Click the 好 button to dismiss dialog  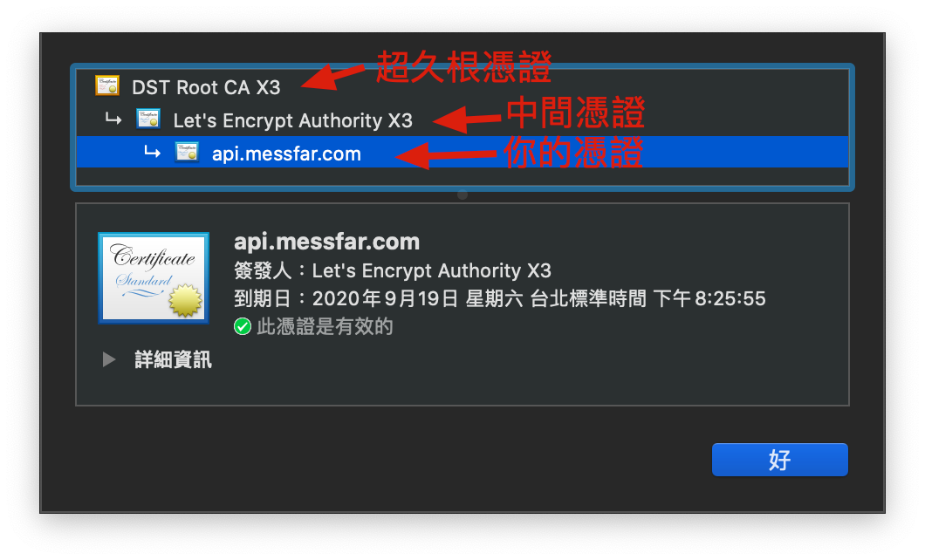(780, 460)
